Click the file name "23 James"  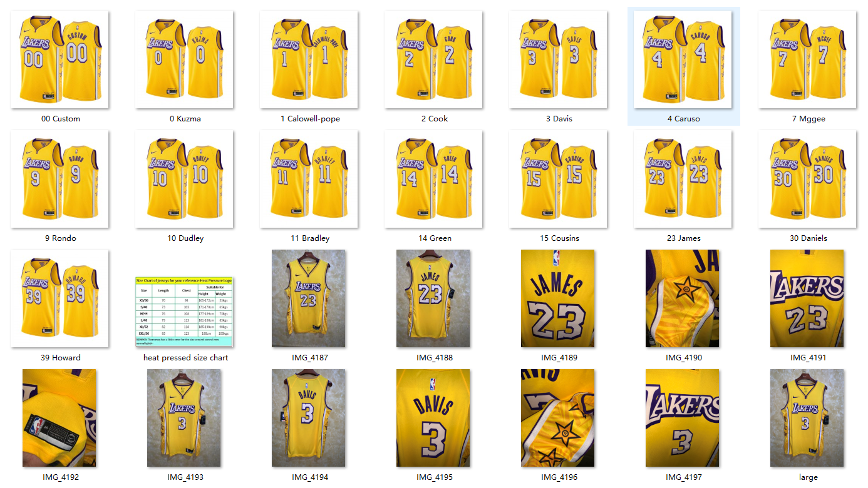point(684,238)
